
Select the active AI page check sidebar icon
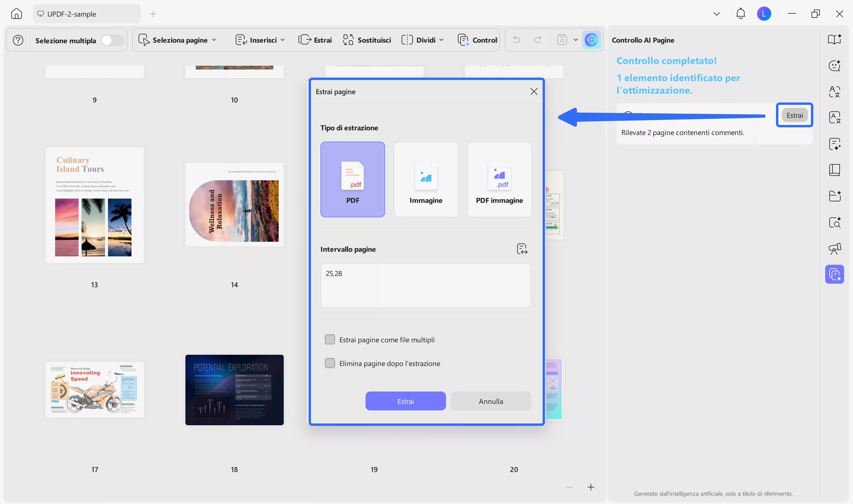coord(835,274)
